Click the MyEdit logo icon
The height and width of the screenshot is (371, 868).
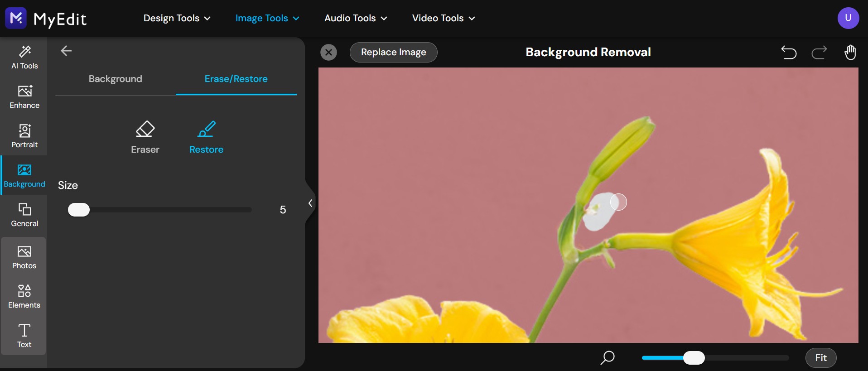tap(16, 18)
